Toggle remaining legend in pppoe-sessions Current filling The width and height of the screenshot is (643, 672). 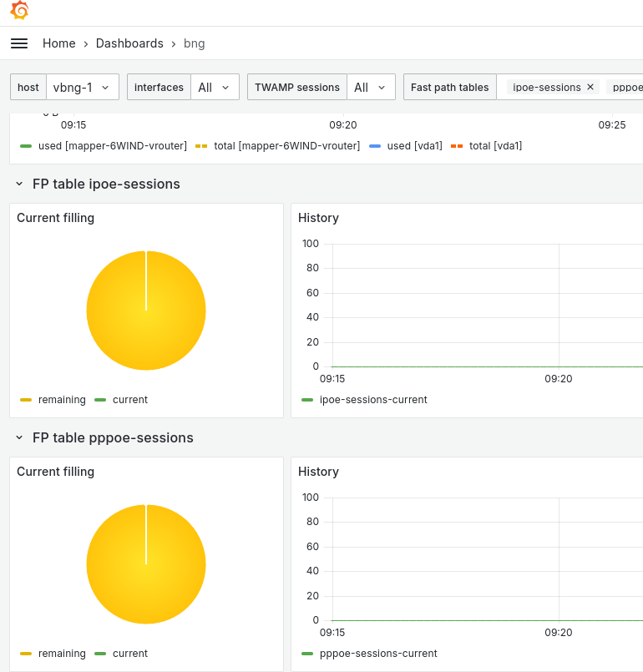(62, 653)
